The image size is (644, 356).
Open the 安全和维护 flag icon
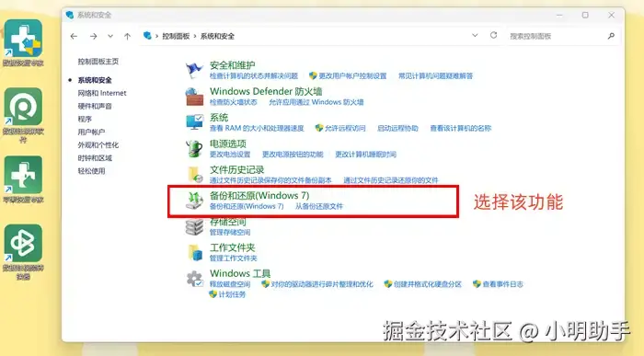pos(194,70)
